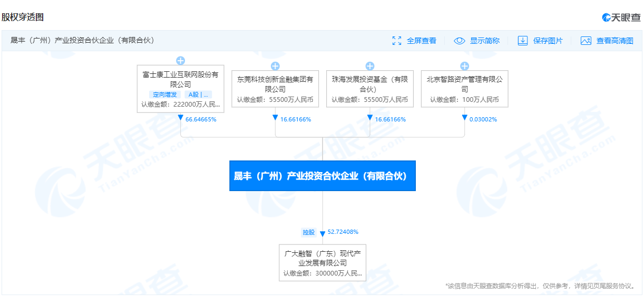Image resolution: width=644 pixels, height=303 pixels.
Task: Click 52.72408% holding percentage
Action: [x=343, y=232]
